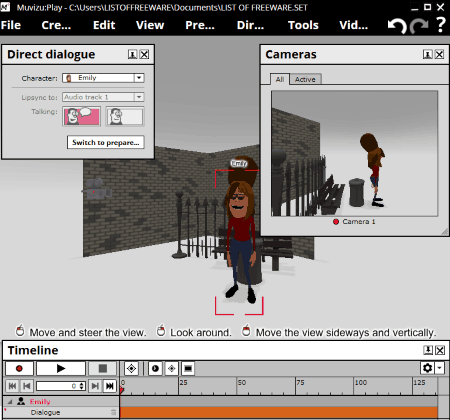Open the Character dropdown showing Emily
The image size is (450, 420).
click(x=103, y=78)
